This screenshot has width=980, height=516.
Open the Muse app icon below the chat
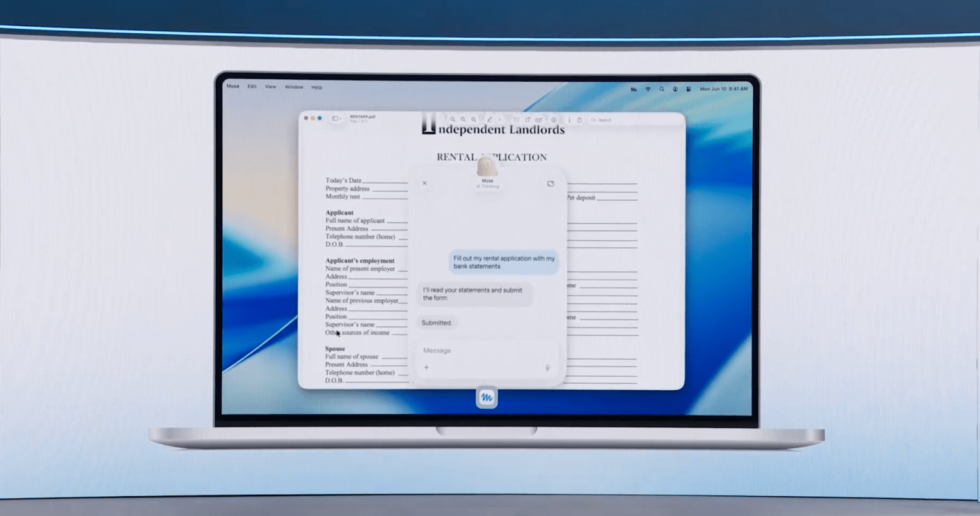486,397
